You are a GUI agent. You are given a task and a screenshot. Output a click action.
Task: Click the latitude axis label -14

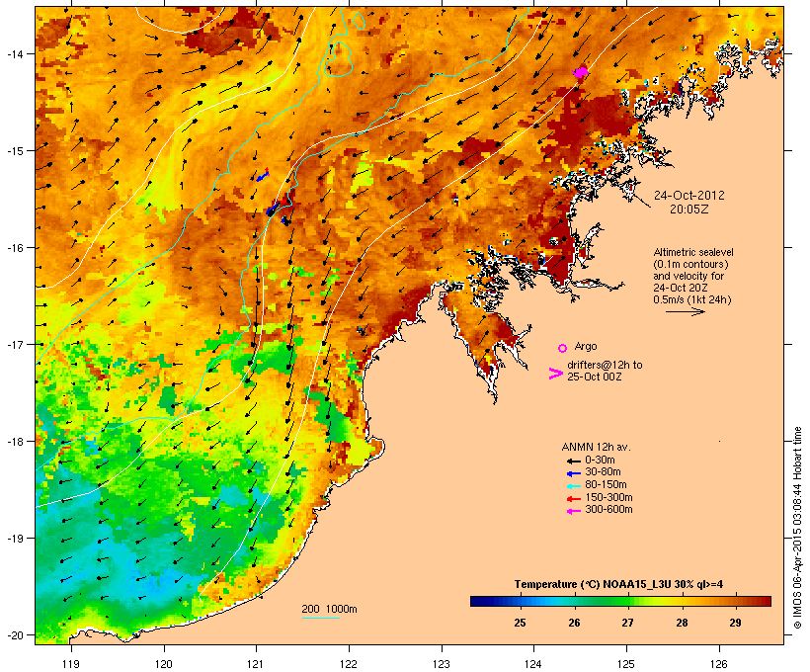[14, 53]
